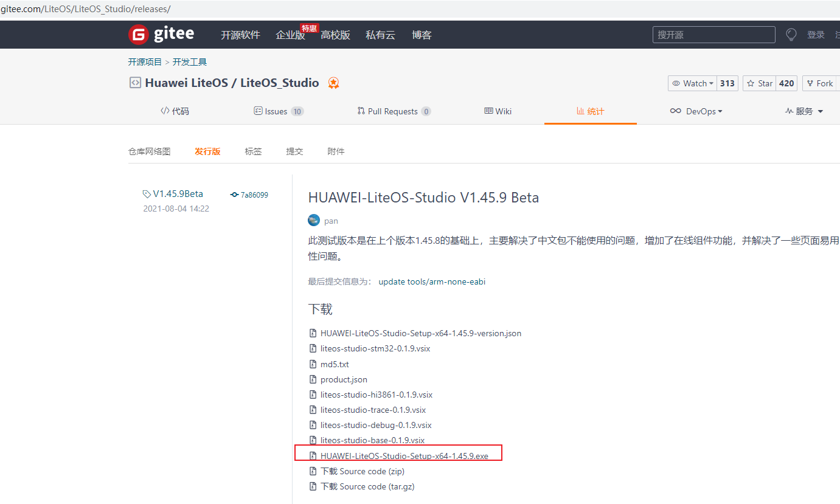Open 企业版 in top navigation
840x504 pixels.
click(290, 35)
